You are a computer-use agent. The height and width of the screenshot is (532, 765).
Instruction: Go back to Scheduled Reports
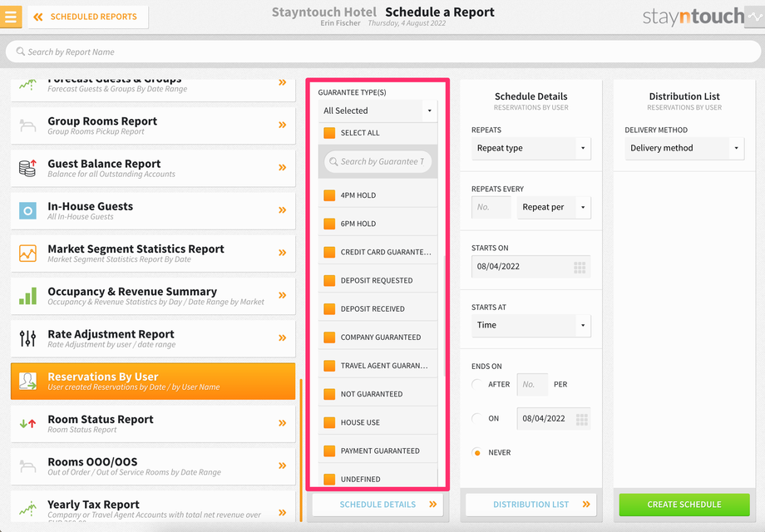[x=88, y=17]
